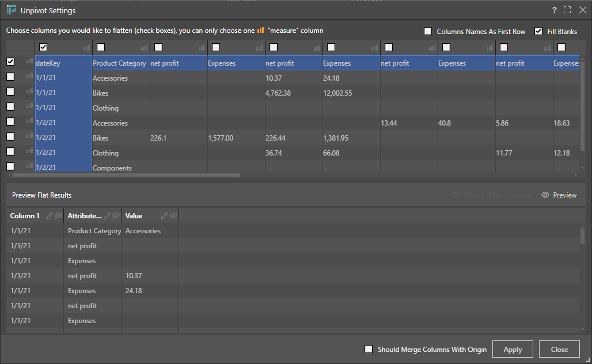Check Should Merge Columns With Origin

point(369,349)
